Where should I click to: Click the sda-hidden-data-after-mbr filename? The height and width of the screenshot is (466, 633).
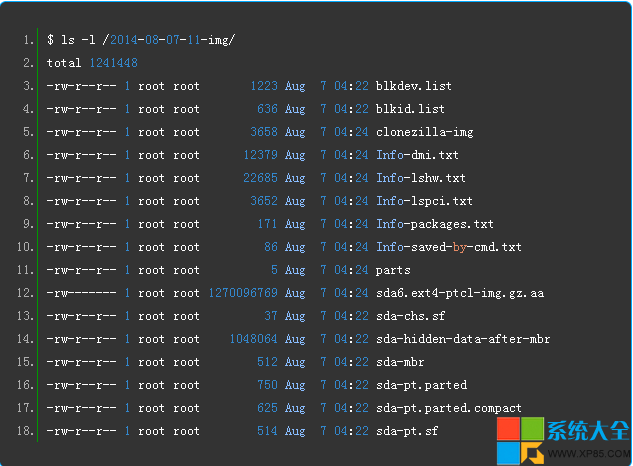click(x=462, y=339)
